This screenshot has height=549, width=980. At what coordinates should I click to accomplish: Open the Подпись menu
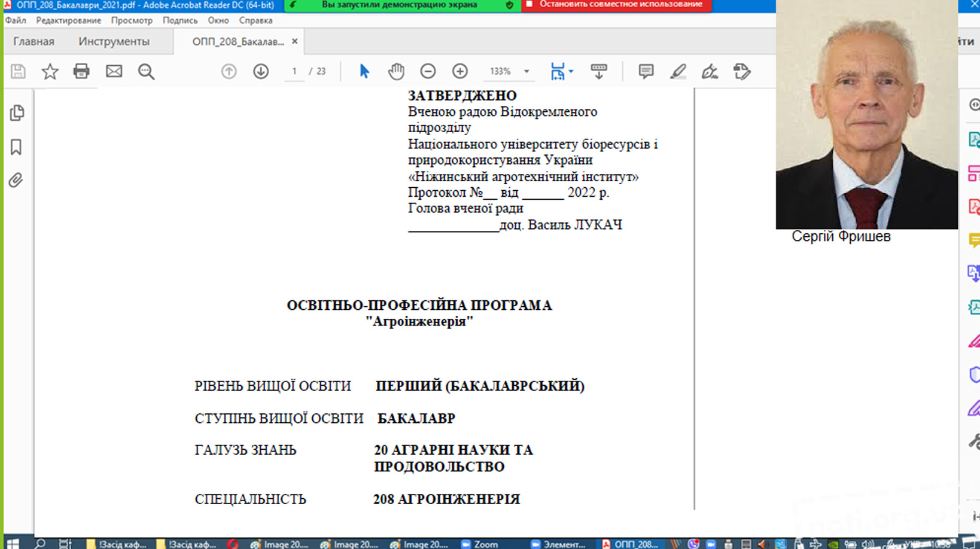pos(180,20)
